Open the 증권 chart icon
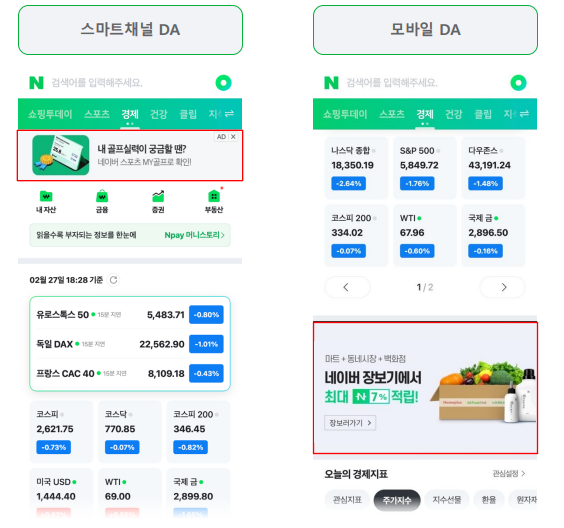Screen dimensions: 564x528 pos(158,196)
